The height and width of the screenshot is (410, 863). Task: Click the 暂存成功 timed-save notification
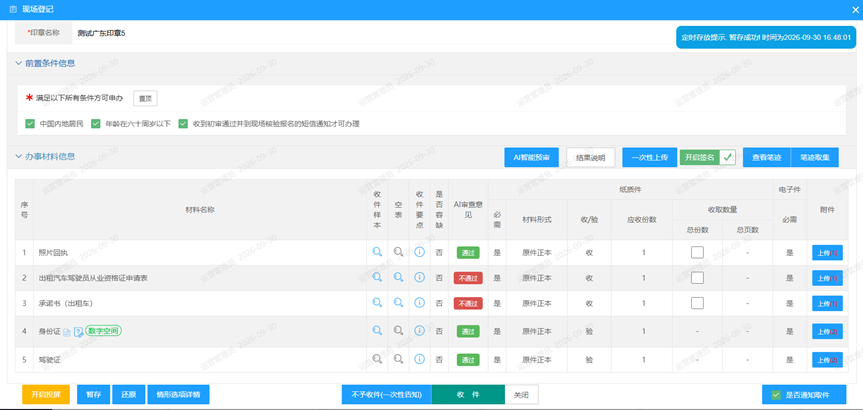[766, 37]
